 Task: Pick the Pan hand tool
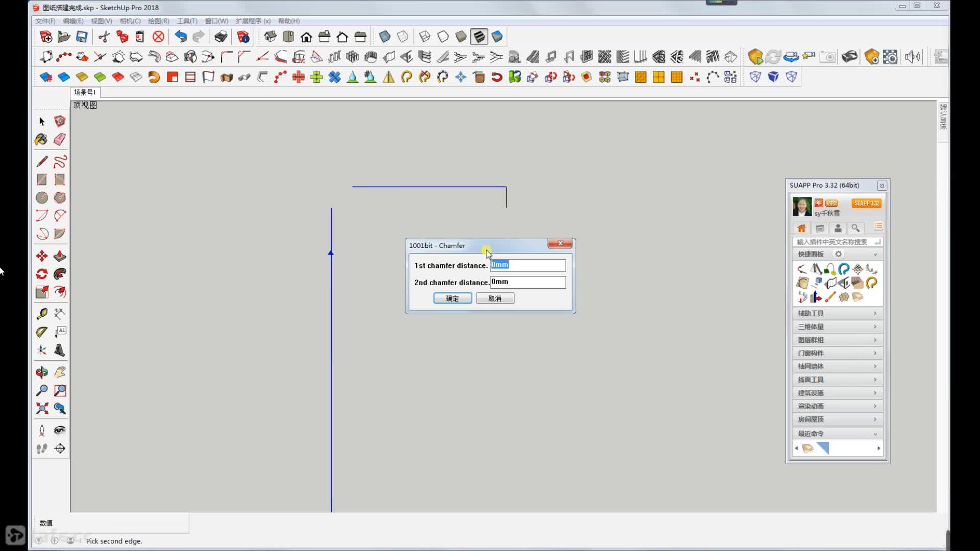tap(60, 372)
